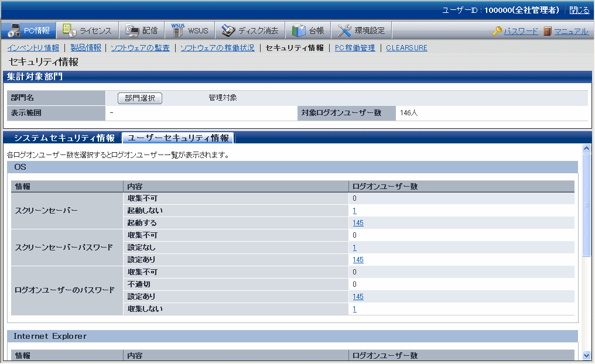Click the パスワード key icon
Viewport: 595px width, 364px height.
coord(497,31)
